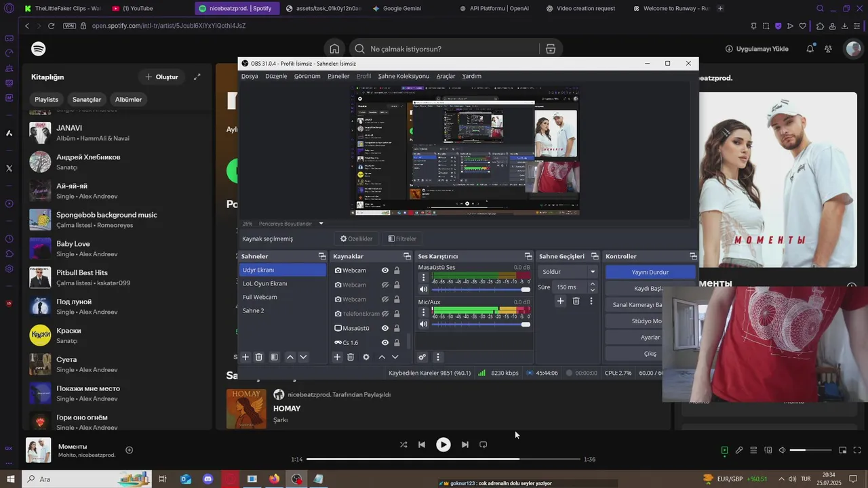868x488 pixels.
Task: Move scene up in Sahneler panel
Action: [290, 357]
